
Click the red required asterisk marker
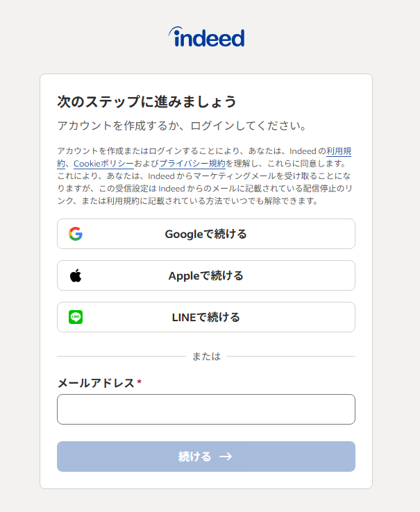click(140, 382)
